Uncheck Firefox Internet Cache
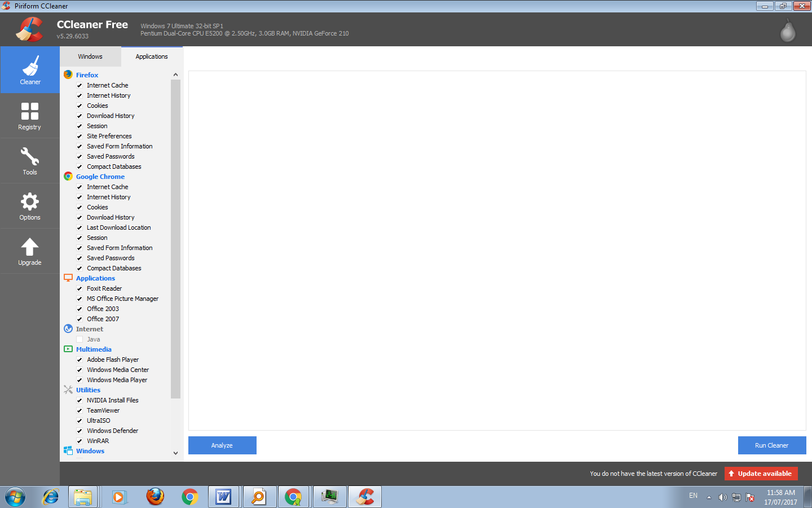The width and height of the screenshot is (812, 508). pos(80,85)
